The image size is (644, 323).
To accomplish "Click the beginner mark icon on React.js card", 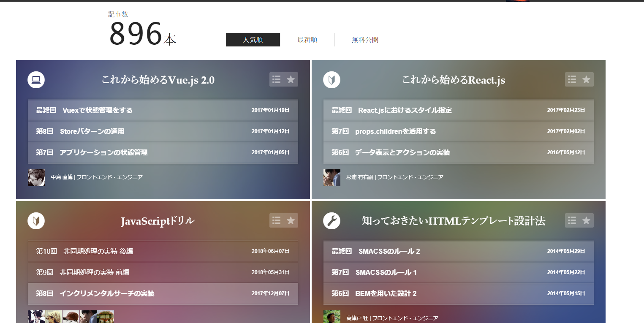I will [x=332, y=80].
